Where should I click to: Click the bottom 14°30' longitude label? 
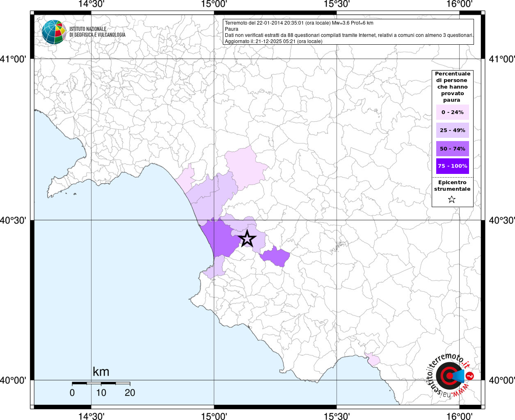(x=91, y=416)
